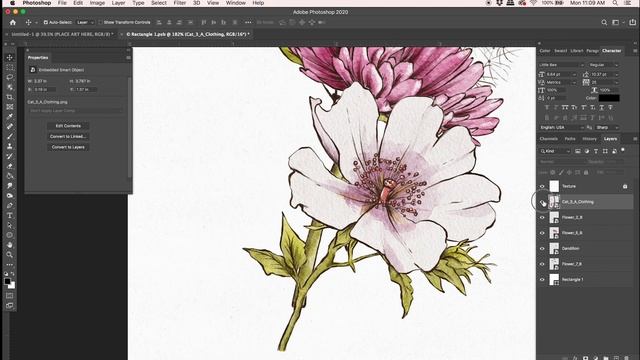The image size is (640, 360).
Task: Select the Eraser tool
Action: coord(9,166)
